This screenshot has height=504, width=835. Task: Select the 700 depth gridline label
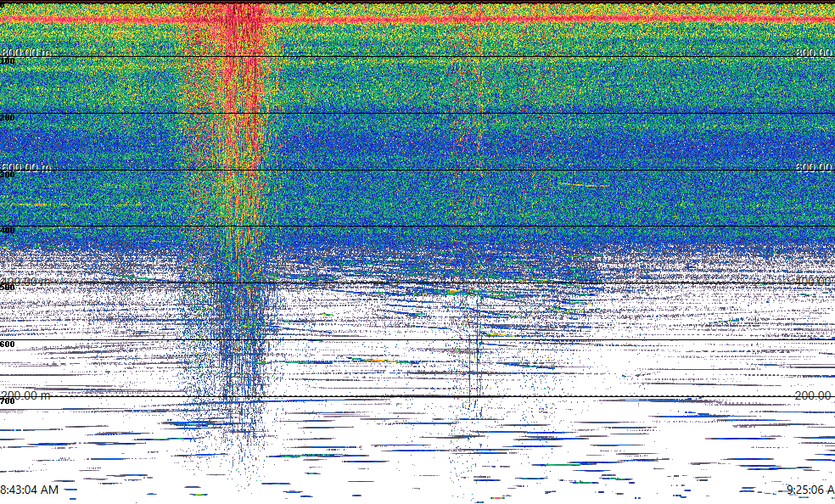8,400
